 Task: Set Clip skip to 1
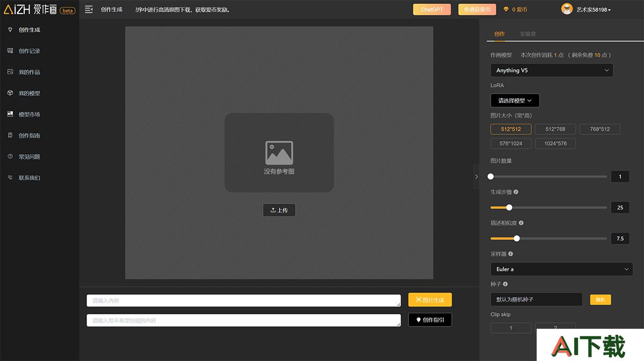click(511, 328)
